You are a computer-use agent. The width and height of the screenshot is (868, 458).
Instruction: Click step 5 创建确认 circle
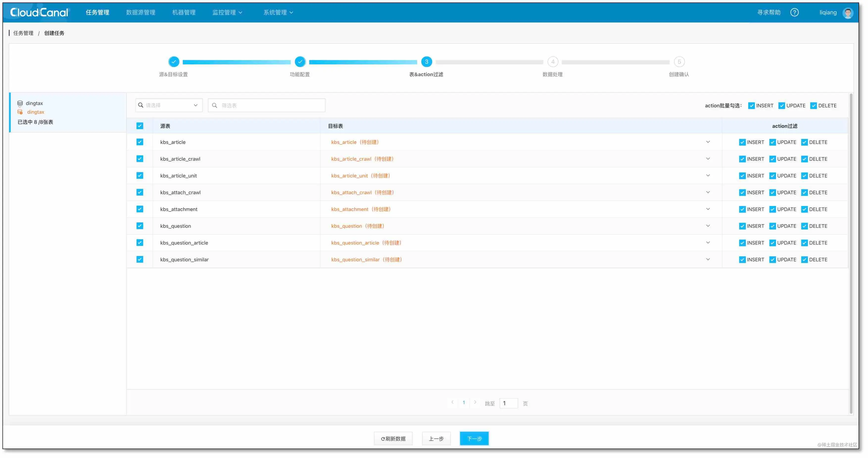coord(679,62)
